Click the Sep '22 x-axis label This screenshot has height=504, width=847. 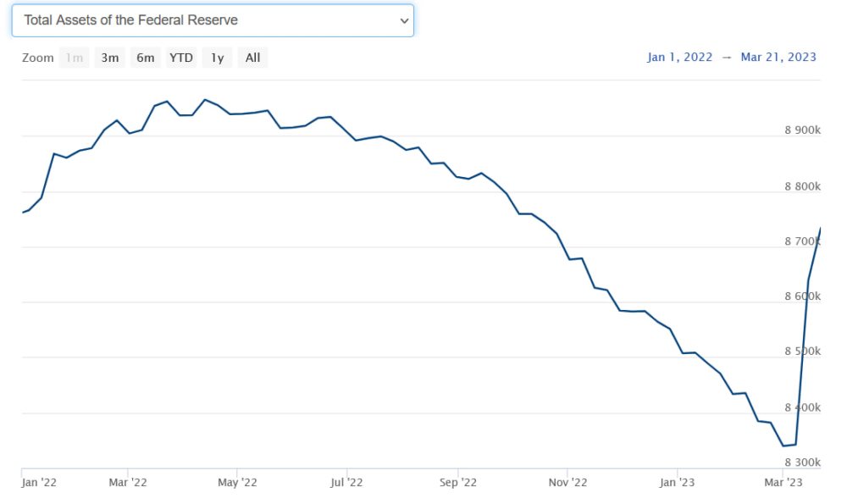click(x=458, y=482)
